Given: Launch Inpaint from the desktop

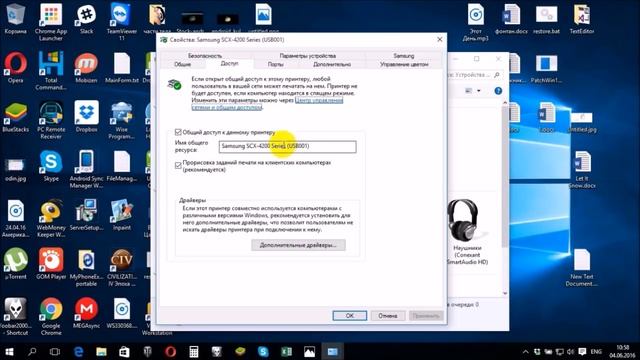Looking at the screenshot, I should point(122,215).
